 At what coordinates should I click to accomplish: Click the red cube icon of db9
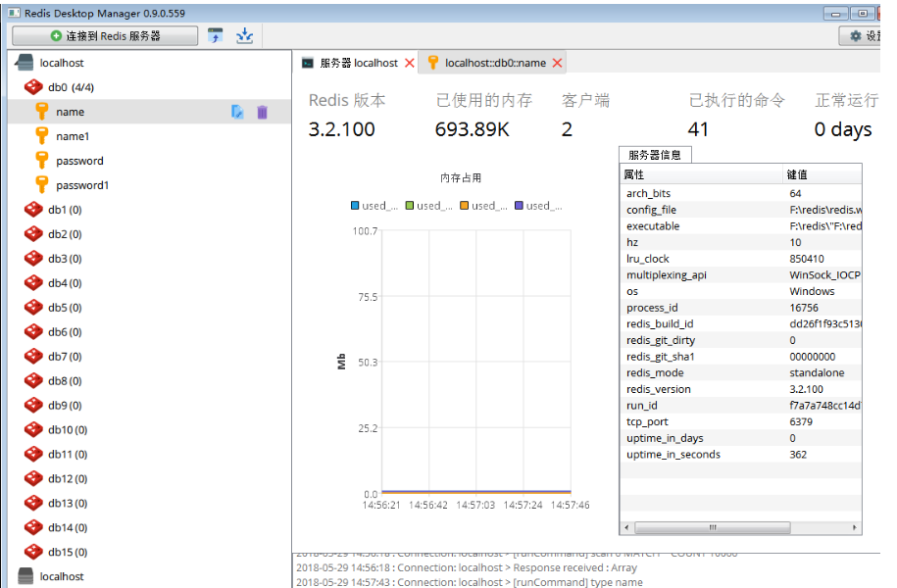[x=33, y=406]
